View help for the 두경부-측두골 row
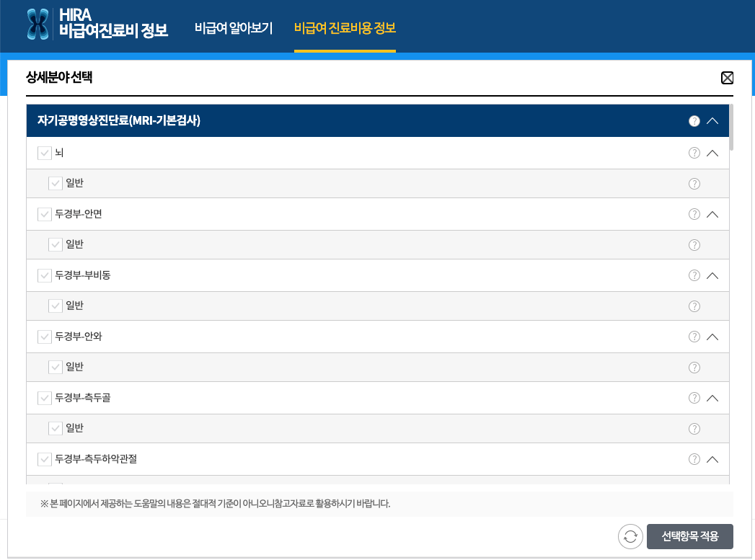This screenshot has width=755, height=560. pos(694,398)
